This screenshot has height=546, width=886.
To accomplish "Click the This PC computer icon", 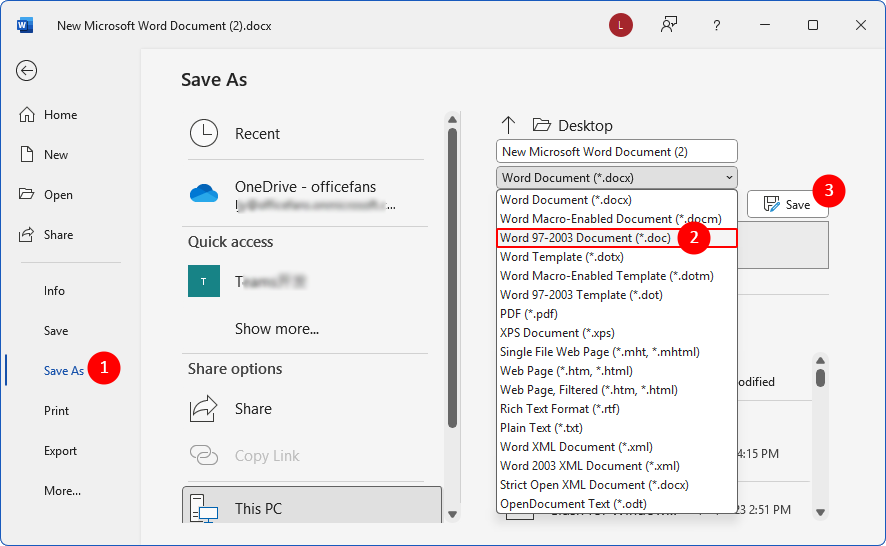I will coord(204,508).
